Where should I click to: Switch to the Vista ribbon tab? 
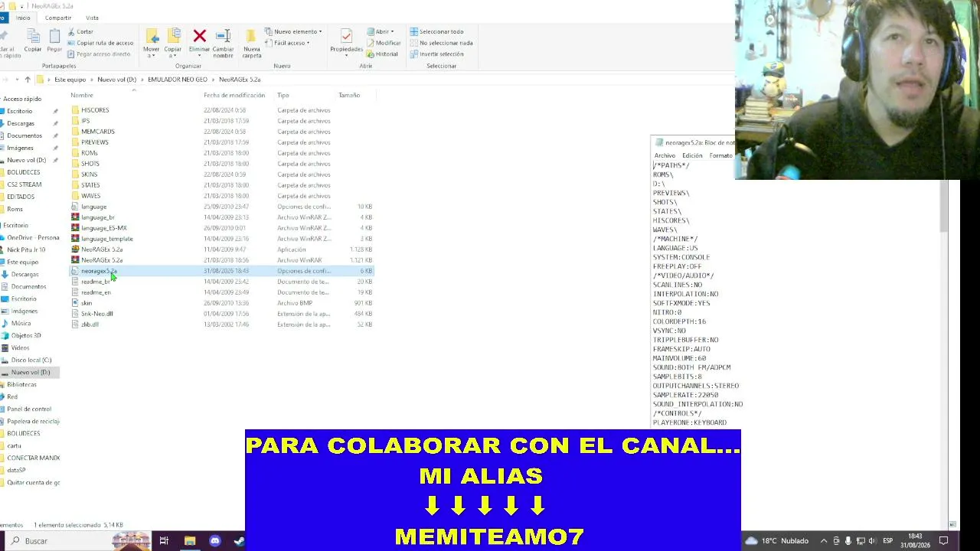pos(92,18)
